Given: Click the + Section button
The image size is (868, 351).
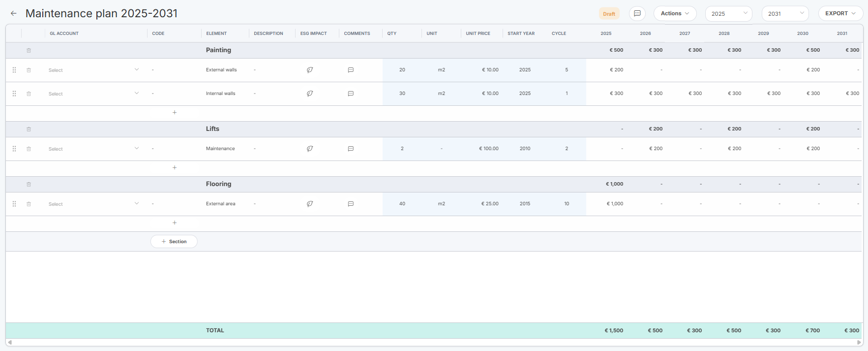Looking at the screenshot, I should tap(174, 241).
